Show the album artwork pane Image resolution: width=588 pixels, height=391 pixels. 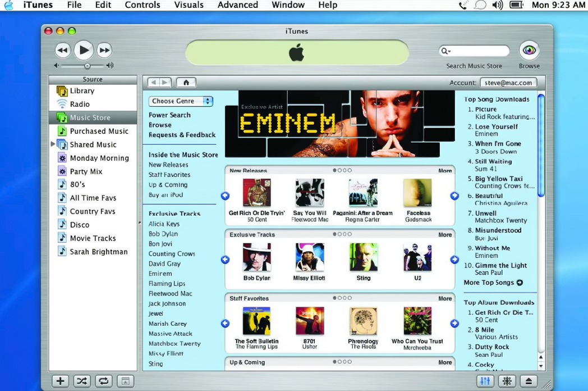(125, 381)
